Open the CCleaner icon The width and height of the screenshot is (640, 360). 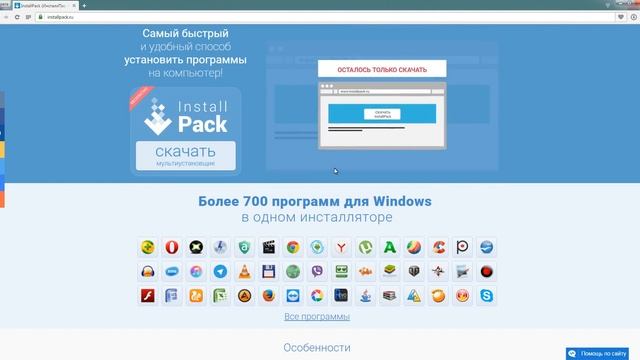pos(438,247)
